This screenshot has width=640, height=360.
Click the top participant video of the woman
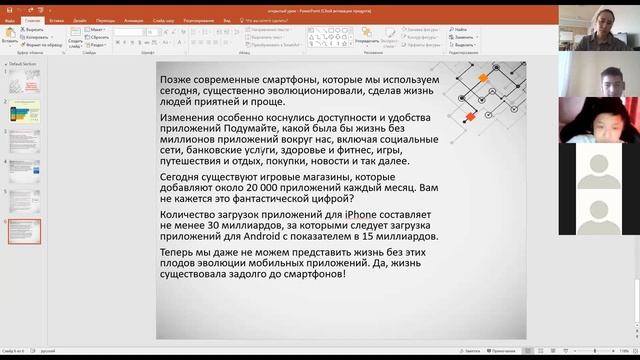point(599,28)
